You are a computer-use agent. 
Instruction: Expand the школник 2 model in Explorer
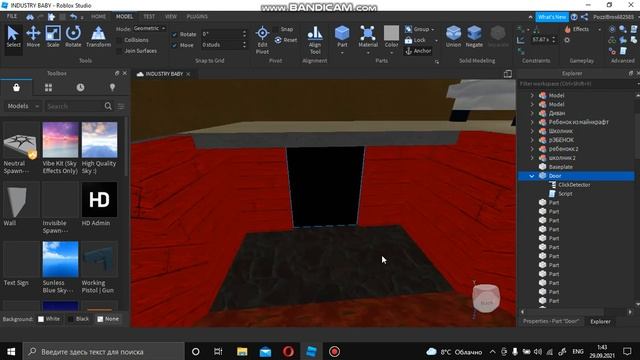point(532,158)
